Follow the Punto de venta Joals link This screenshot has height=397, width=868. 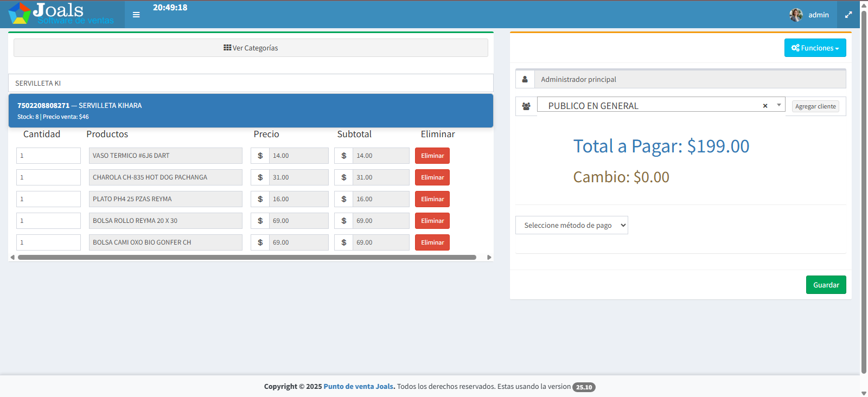point(359,387)
